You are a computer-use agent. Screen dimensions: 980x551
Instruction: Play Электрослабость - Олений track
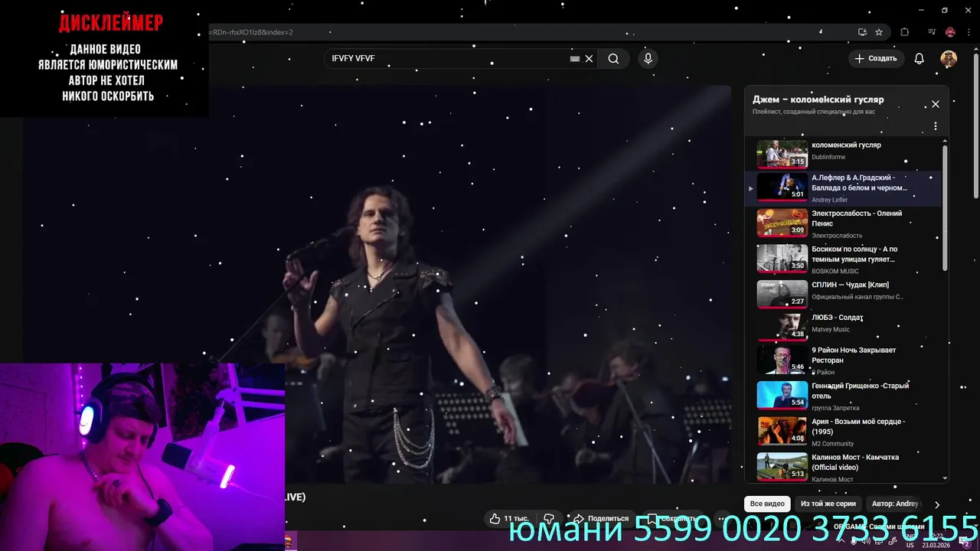(x=857, y=218)
